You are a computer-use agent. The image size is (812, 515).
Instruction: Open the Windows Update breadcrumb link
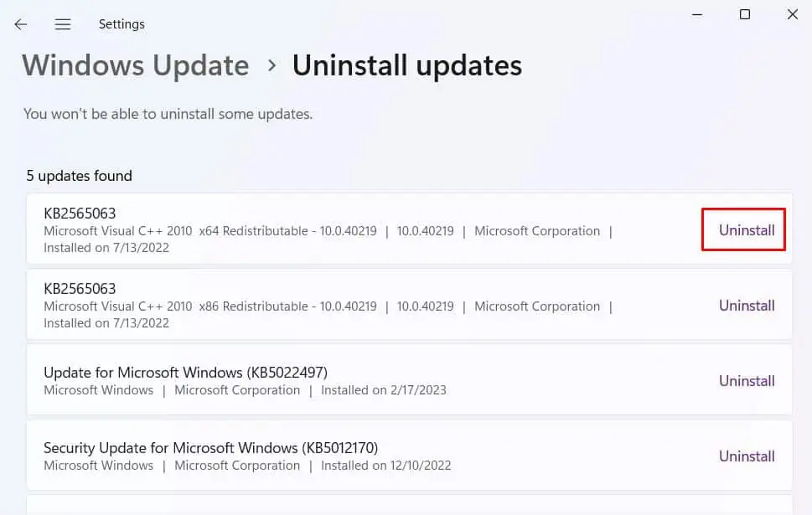135,64
